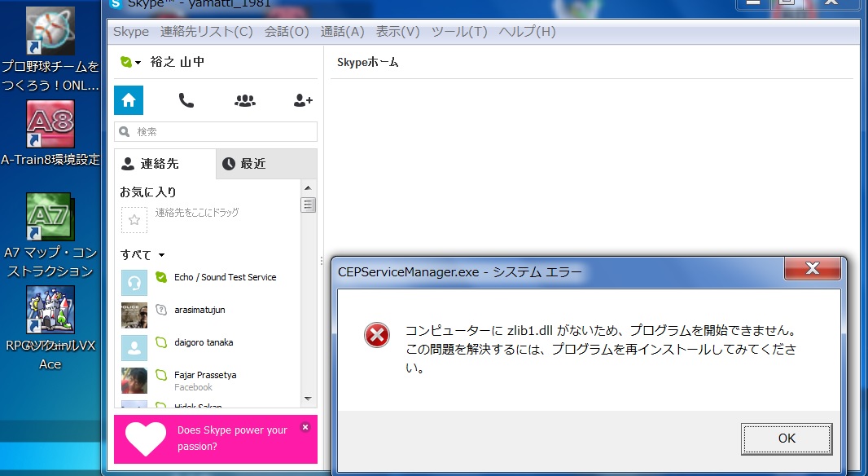Click arasimatujun's pending status icon
This screenshot has width=868, height=476.
[161, 310]
